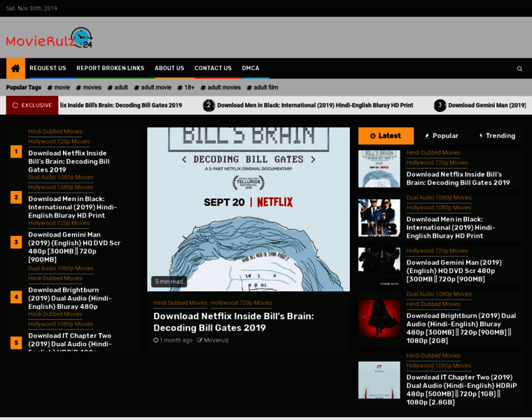Open sidebar title Download Gemini Man (2019)
The image size is (532, 420).
point(454,271)
